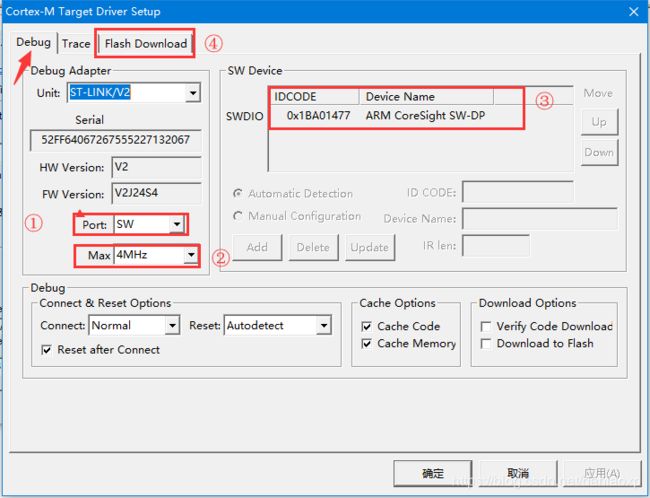The image size is (650, 498).
Task: Click the Device Name input field
Action: coord(540,219)
